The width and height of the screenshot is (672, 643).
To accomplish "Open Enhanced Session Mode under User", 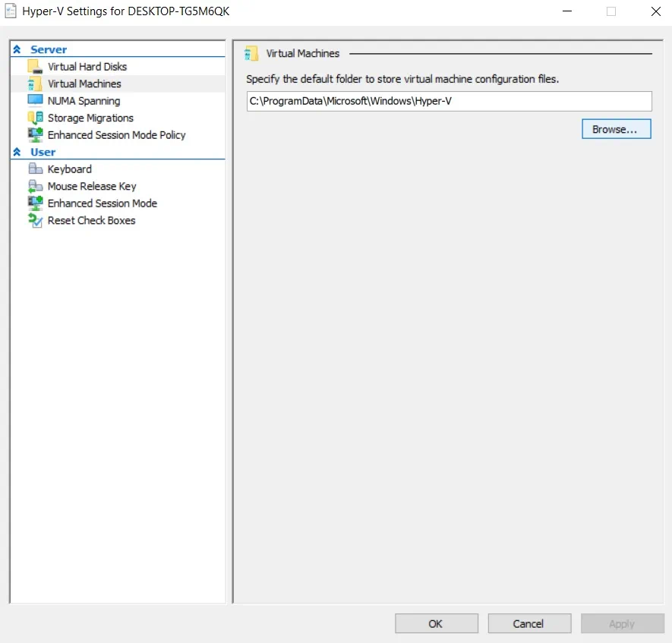I will click(102, 203).
